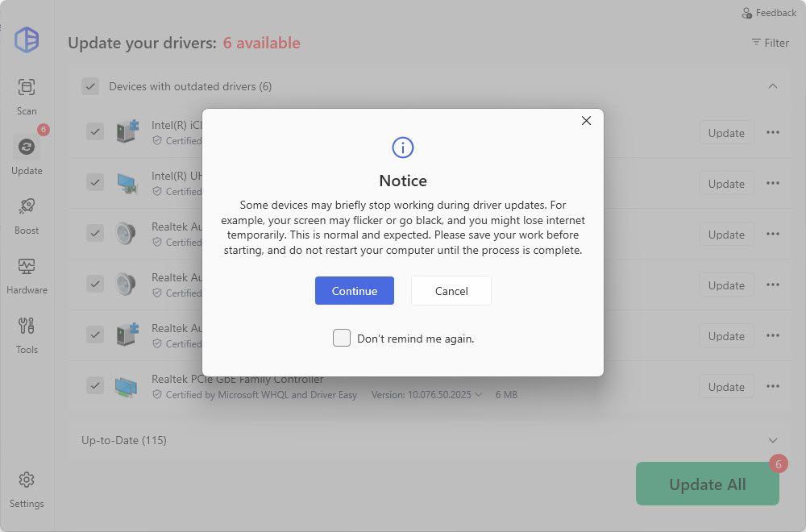Screen dimensions: 806x532
Task: Open the Boost rocket icon
Action: (x=27, y=207)
